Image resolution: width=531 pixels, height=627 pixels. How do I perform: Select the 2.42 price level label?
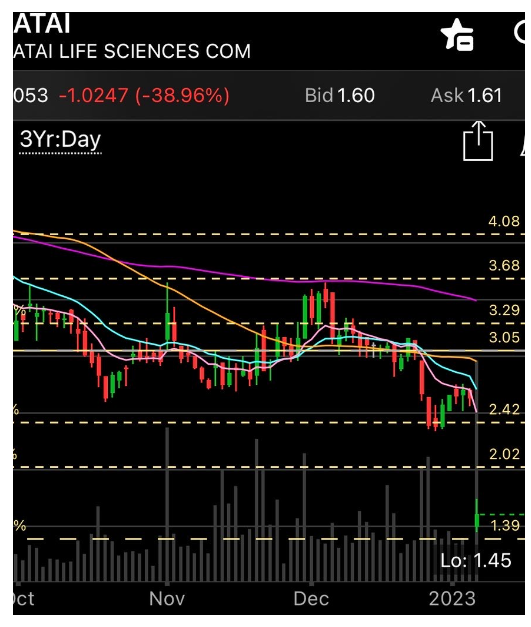click(504, 409)
